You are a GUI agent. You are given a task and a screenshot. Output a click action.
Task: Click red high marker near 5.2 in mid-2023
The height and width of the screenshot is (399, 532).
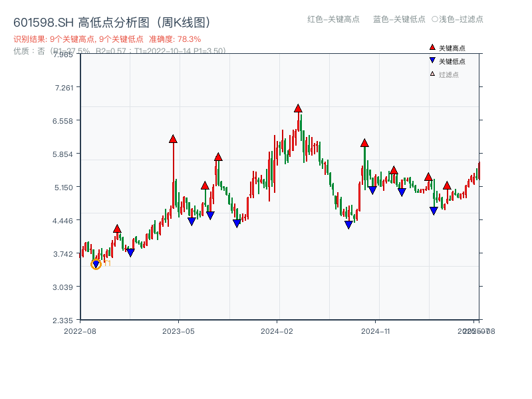click(x=205, y=186)
